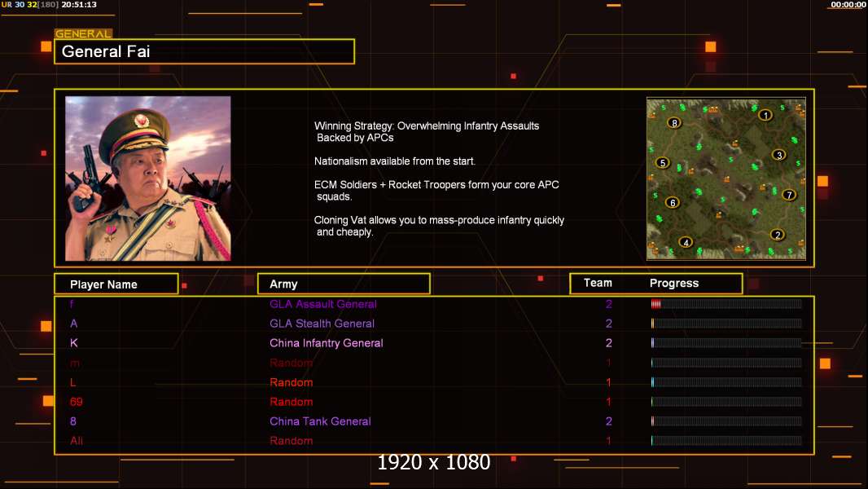
Task: Click the GENERAL label tab
Action: tap(84, 33)
